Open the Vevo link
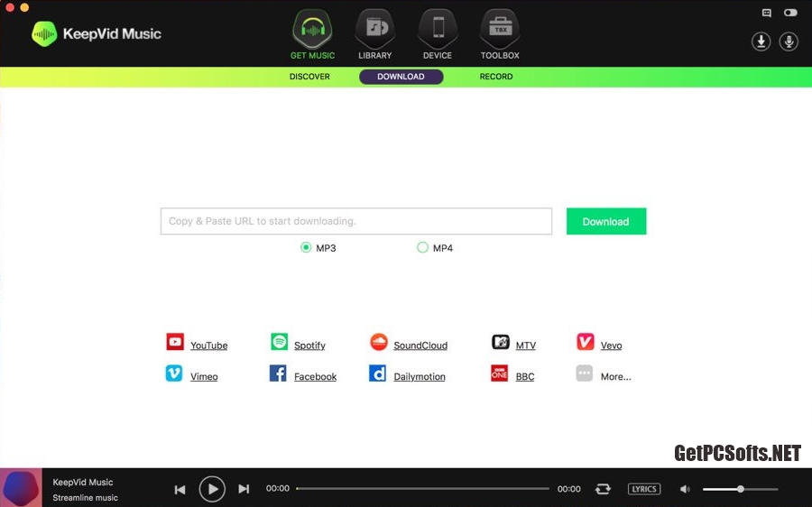Image resolution: width=812 pixels, height=507 pixels. [x=611, y=346]
